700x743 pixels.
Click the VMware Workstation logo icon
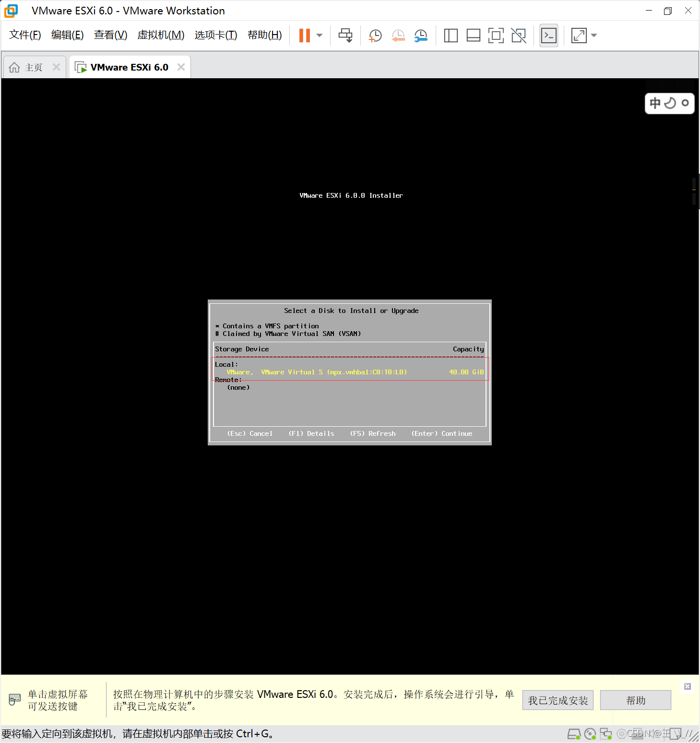[x=11, y=11]
